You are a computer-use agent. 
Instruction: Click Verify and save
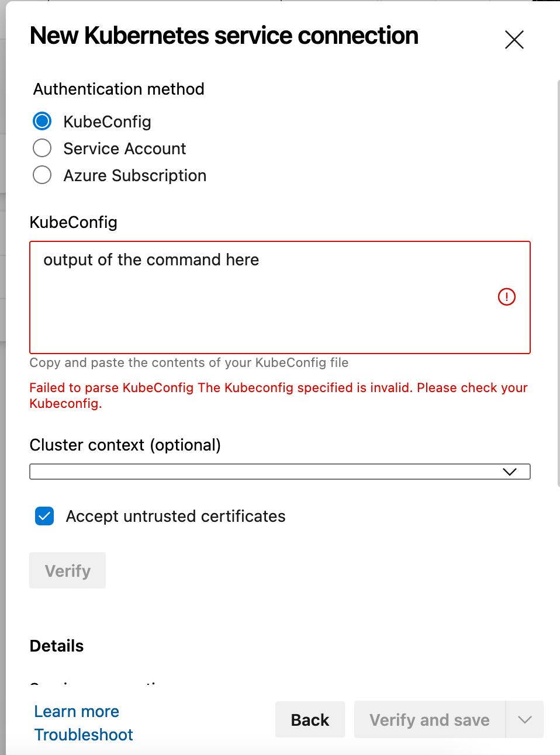pos(430,719)
